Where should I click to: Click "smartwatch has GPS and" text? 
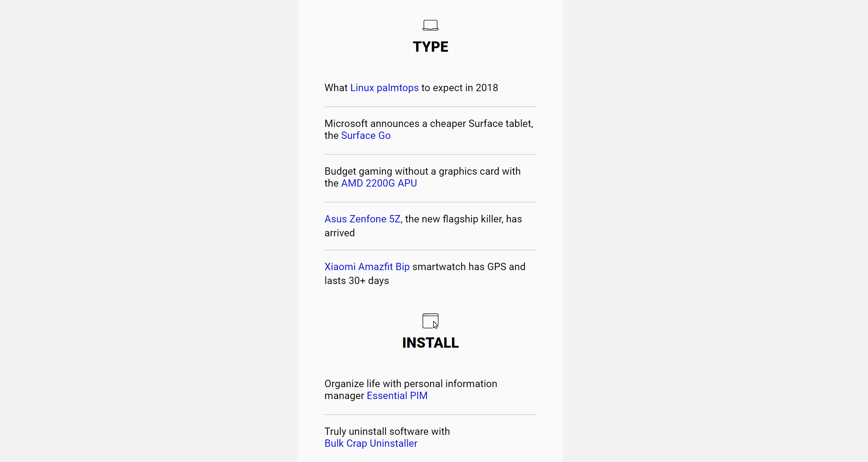469,266
